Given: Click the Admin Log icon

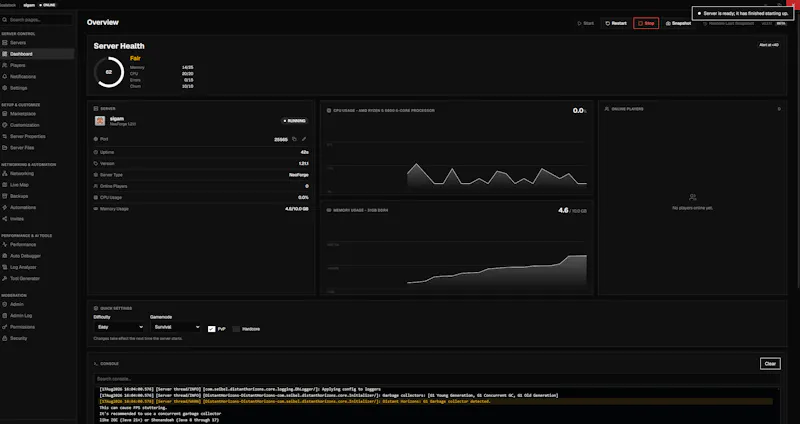Looking at the screenshot, I should click(5, 315).
